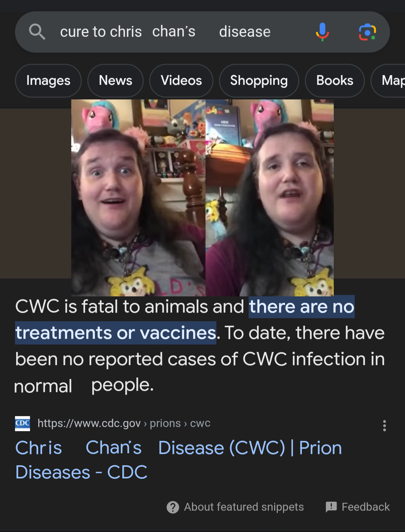
Task: Open Google Lens camera search
Action: 367,32
